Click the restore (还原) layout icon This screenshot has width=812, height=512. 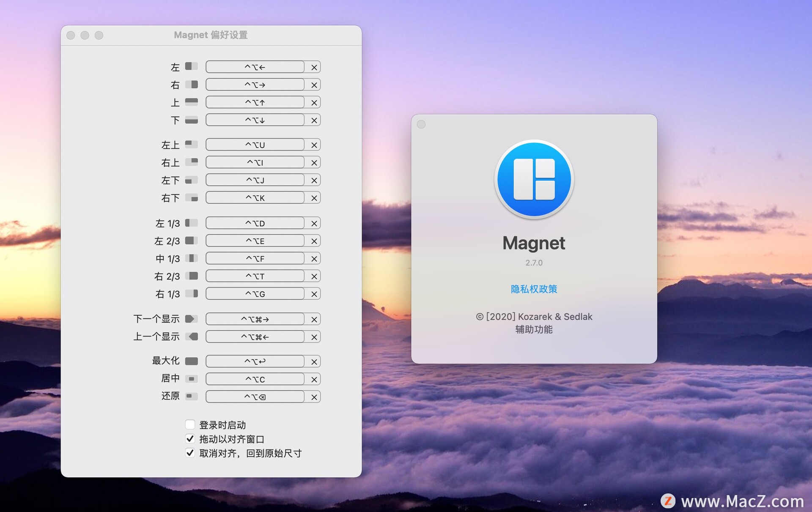click(191, 397)
